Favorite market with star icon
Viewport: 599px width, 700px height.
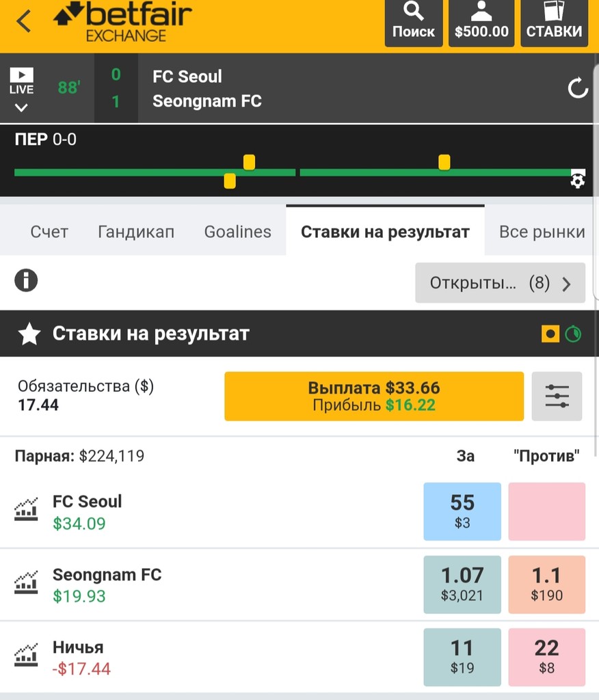(x=29, y=334)
